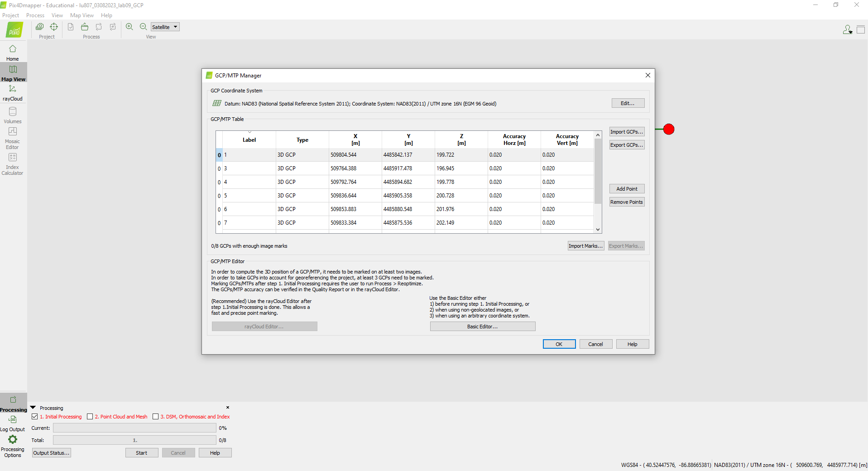Open the Satellite map type dropdown

pyautogui.click(x=165, y=27)
